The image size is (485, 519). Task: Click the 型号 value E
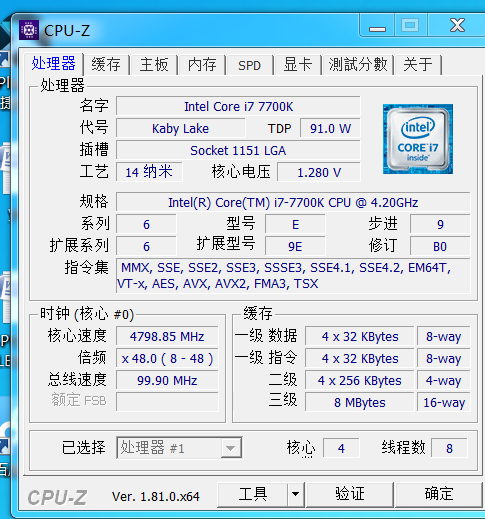pyautogui.click(x=295, y=224)
